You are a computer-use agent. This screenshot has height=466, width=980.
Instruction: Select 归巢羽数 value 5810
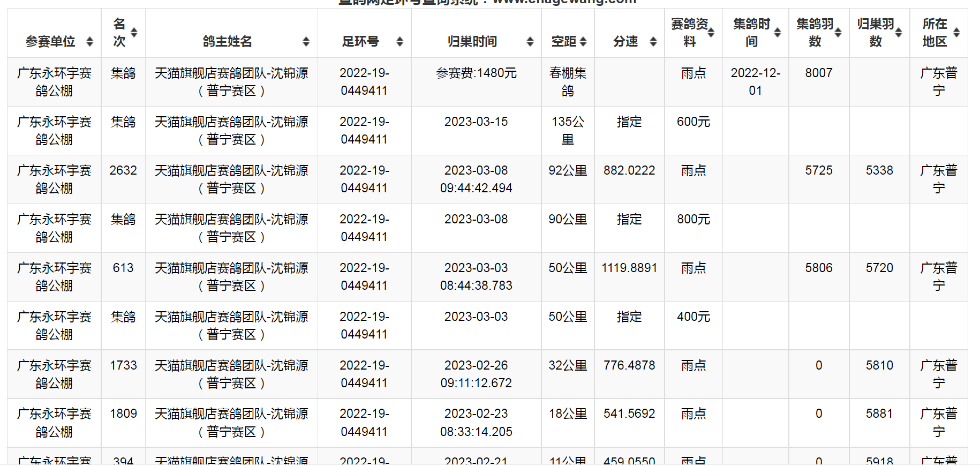tap(879, 365)
